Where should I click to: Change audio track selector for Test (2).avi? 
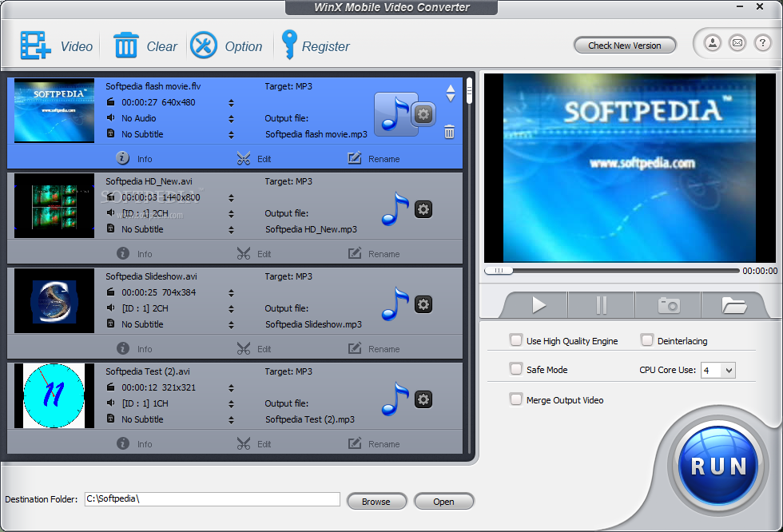pyautogui.click(x=231, y=404)
